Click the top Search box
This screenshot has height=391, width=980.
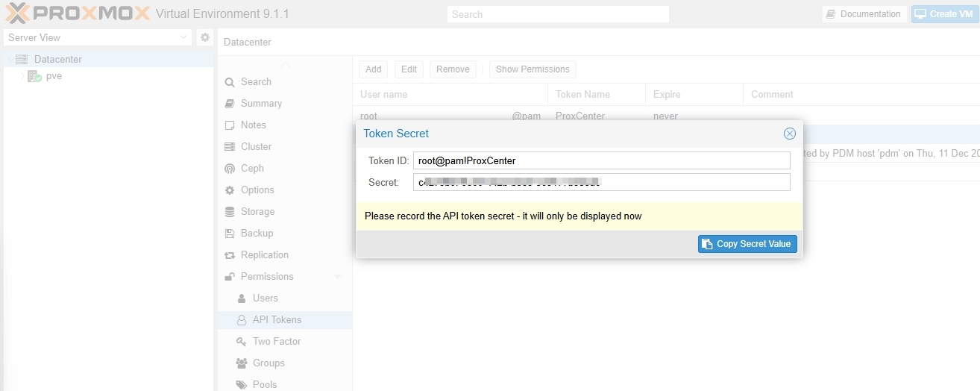[558, 14]
